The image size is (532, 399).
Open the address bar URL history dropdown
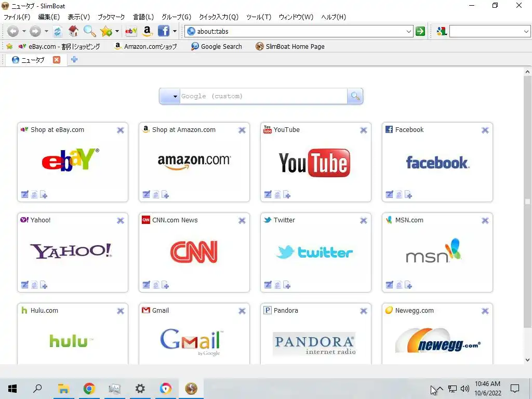click(409, 32)
